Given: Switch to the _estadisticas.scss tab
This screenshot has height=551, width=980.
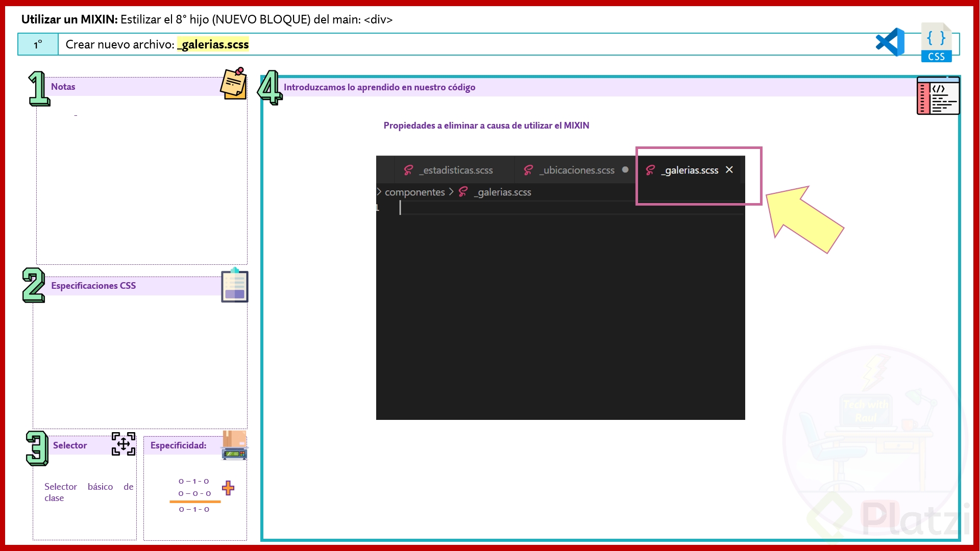Looking at the screenshot, I should point(456,170).
